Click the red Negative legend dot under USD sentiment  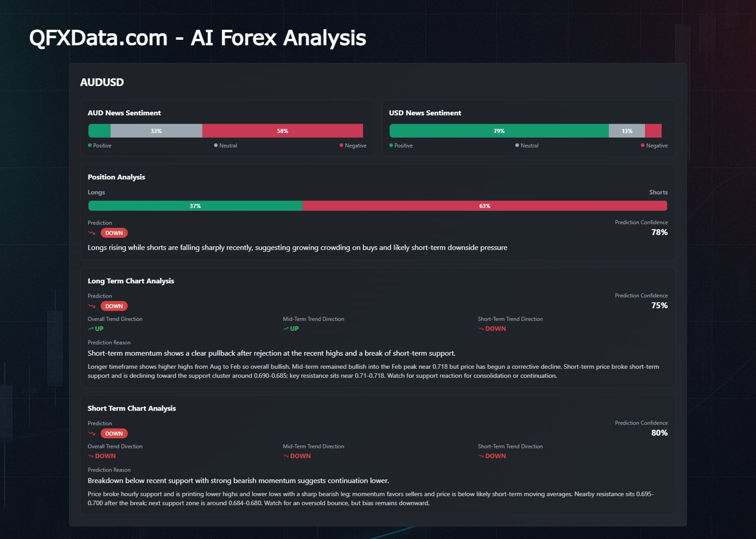point(643,145)
